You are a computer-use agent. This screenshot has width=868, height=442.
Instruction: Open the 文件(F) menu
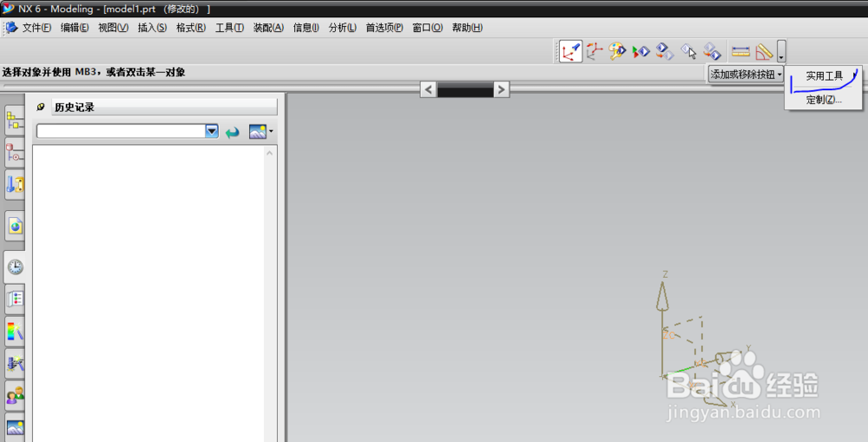(x=36, y=28)
